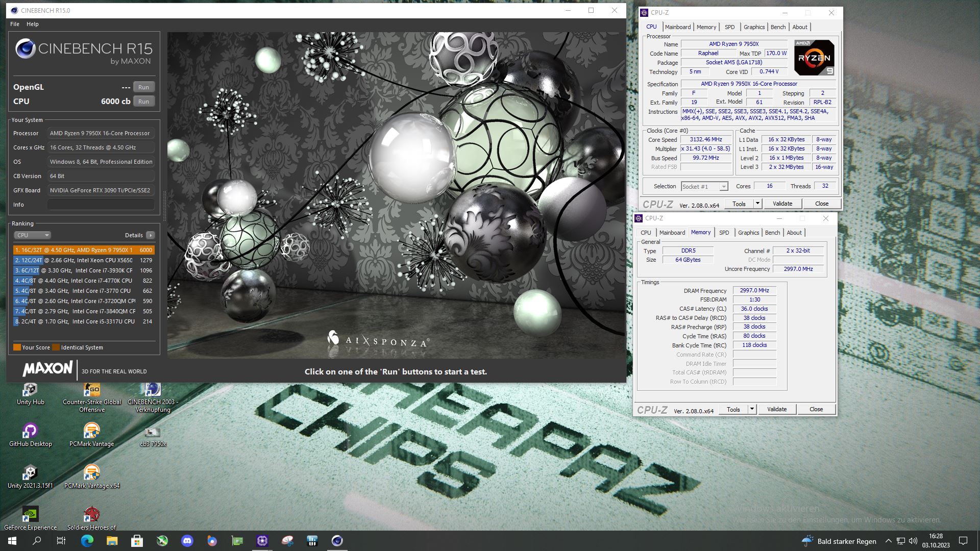Open the notification center icon
The height and width of the screenshot is (551, 980).
[963, 541]
